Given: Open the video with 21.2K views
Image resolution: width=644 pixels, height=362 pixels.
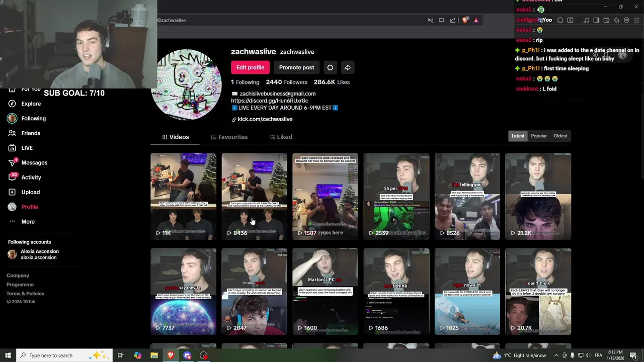Looking at the screenshot, I should 538,196.
